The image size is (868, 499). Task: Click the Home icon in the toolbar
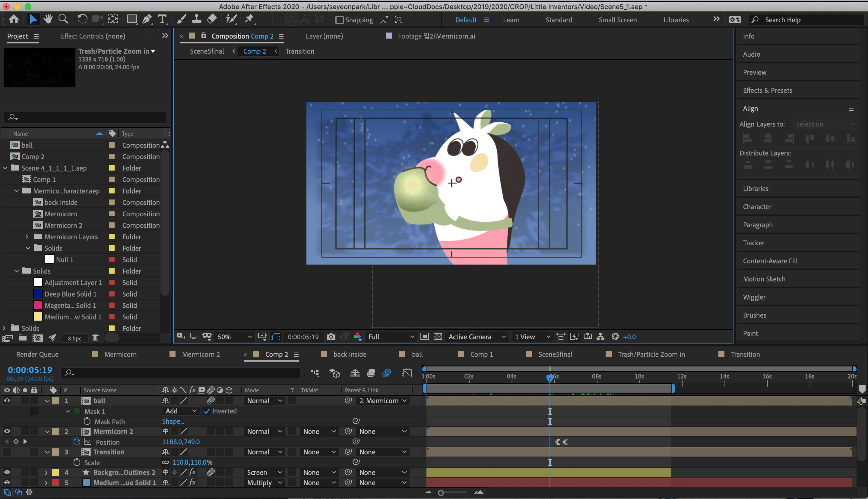coord(14,19)
